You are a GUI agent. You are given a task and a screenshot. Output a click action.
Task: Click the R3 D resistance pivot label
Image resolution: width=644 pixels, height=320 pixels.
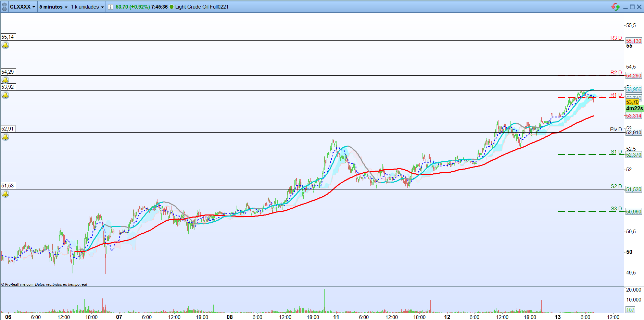(x=616, y=38)
